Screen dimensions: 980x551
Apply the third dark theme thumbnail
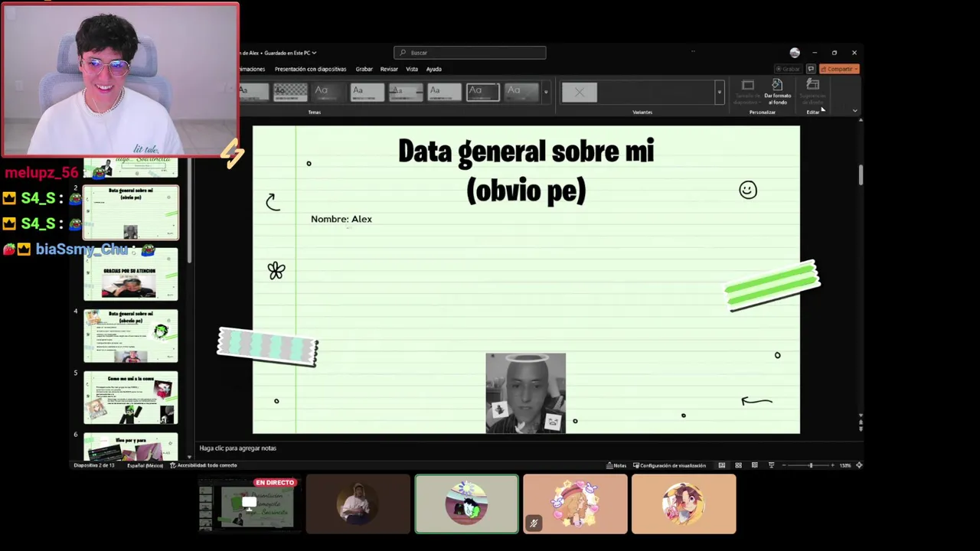[x=328, y=92]
